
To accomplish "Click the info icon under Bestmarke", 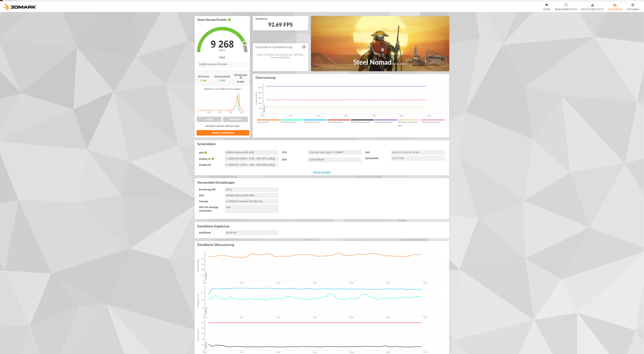I will click(241, 78).
